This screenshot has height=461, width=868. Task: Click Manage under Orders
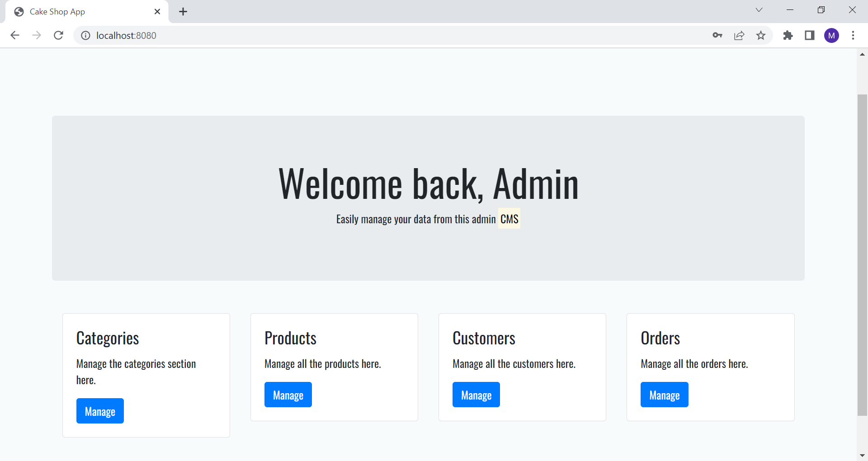point(664,395)
